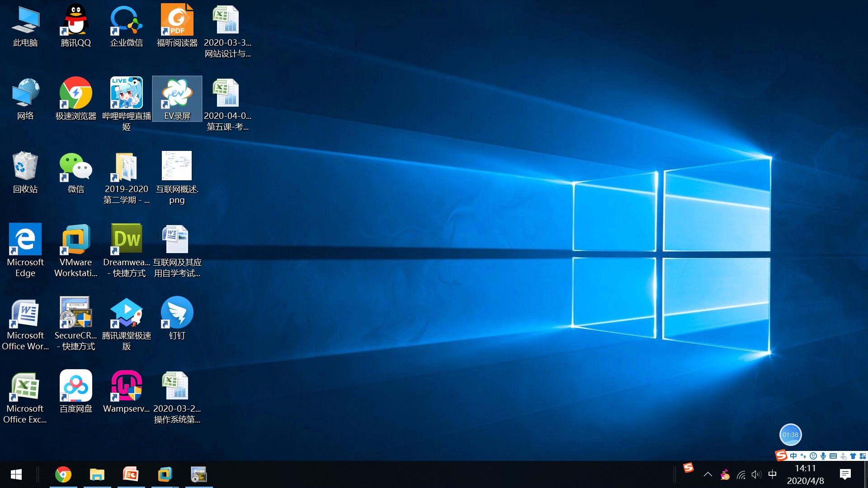The height and width of the screenshot is (488, 868).
Task: Select the Dreamweaver shortcut on desktop
Action: pyautogui.click(x=127, y=251)
